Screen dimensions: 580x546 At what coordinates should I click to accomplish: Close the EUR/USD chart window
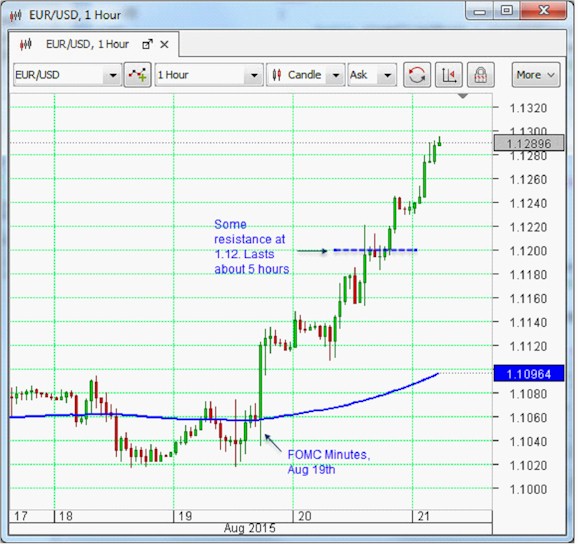pos(543,11)
